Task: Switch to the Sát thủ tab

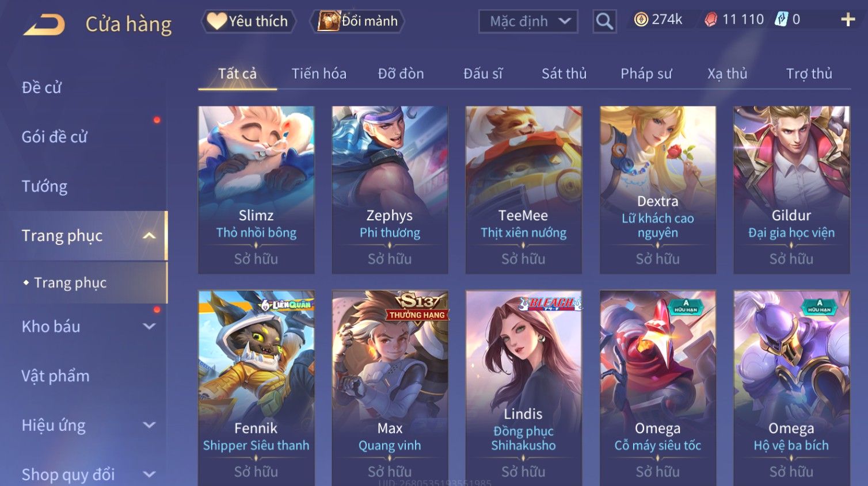Action: pos(564,74)
